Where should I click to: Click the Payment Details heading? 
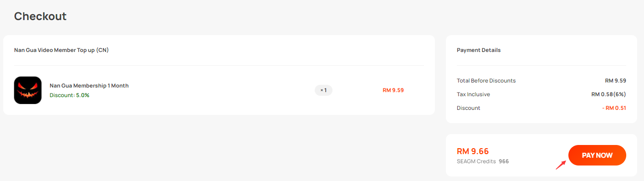coord(479,50)
